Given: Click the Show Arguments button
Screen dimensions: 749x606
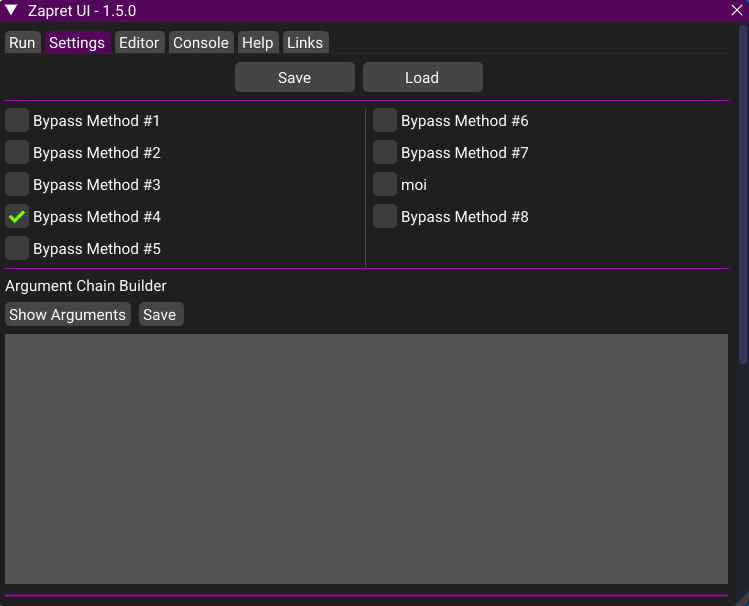Looking at the screenshot, I should coord(67,314).
